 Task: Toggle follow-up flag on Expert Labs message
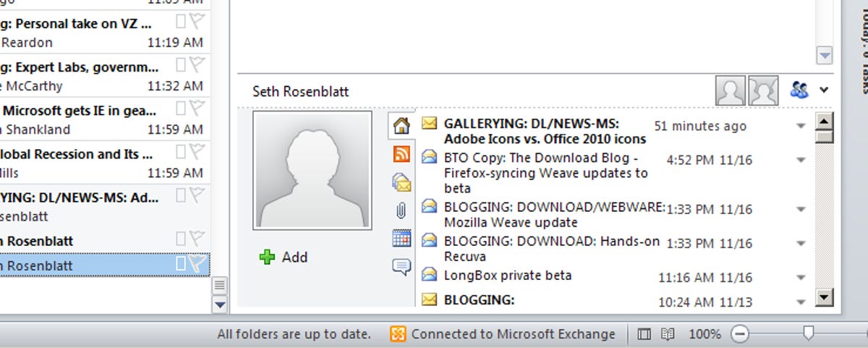click(197, 67)
